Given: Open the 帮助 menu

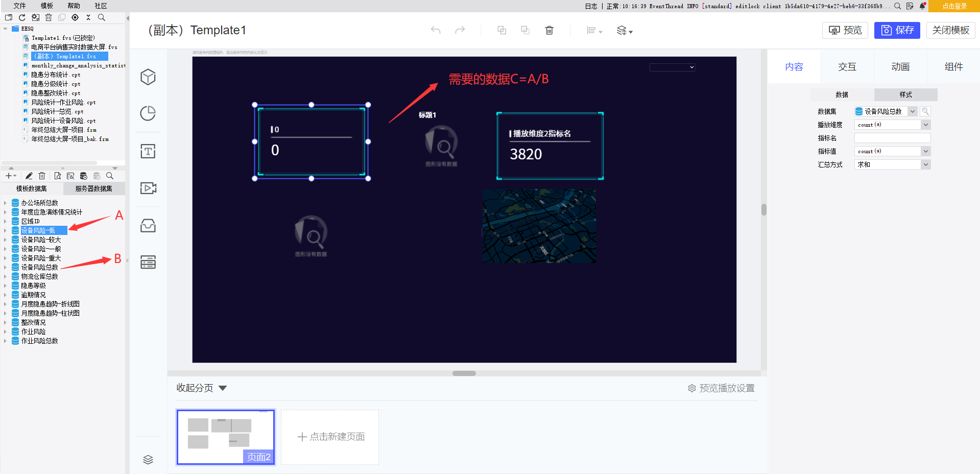Looking at the screenshot, I should (x=74, y=6).
